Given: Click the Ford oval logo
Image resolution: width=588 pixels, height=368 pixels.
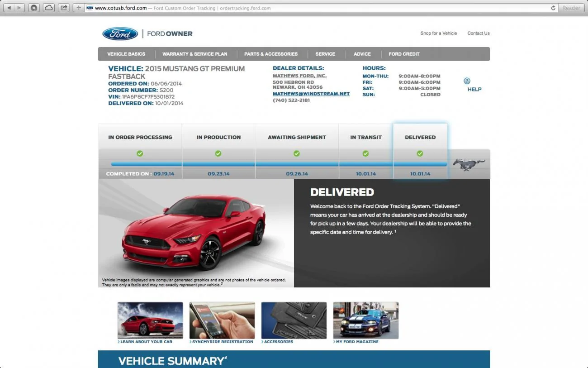Looking at the screenshot, I should tap(120, 33).
